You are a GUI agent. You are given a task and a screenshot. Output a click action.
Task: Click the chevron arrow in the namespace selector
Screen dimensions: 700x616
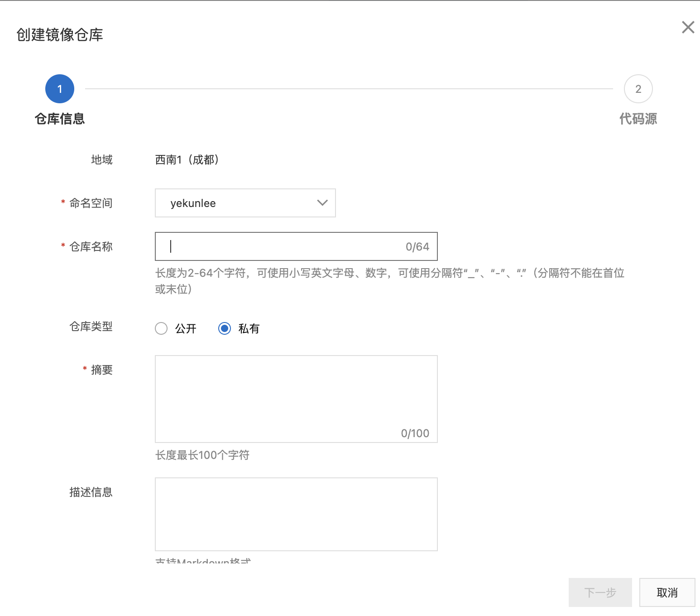tap(322, 203)
